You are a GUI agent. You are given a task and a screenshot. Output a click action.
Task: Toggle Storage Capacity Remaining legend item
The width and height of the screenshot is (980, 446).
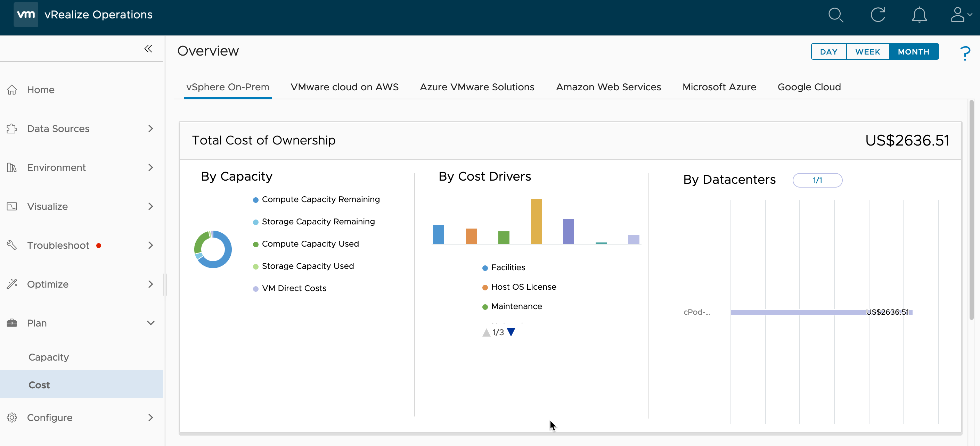pyautogui.click(x=314, y=221)
